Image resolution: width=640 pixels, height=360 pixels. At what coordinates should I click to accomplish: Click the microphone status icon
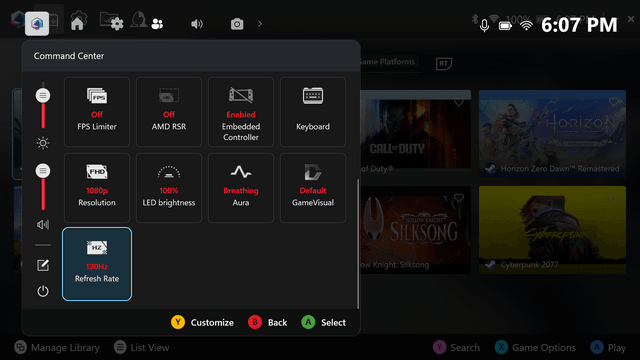click(x=484, y=26)
